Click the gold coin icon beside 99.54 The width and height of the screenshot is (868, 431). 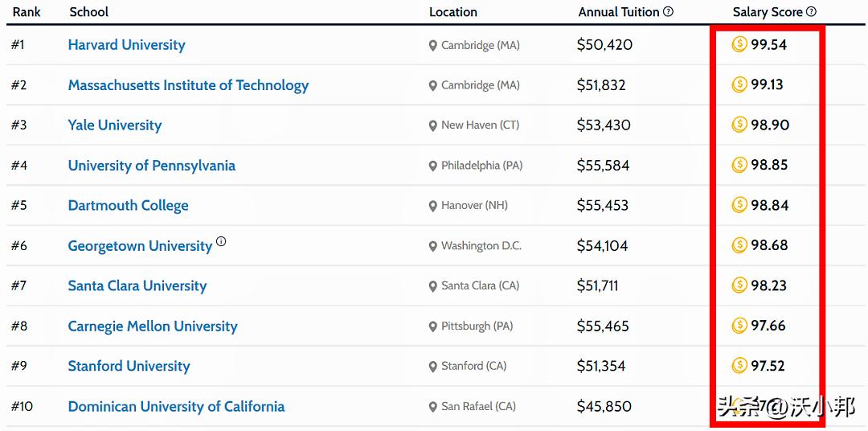coord(739,44)
